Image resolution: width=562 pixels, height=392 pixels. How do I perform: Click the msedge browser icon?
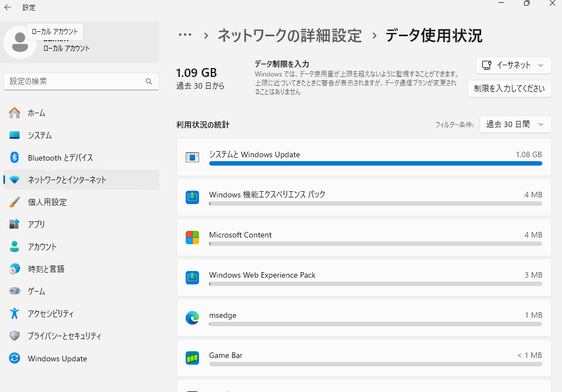pyautogui.click(x=192, y=318)
